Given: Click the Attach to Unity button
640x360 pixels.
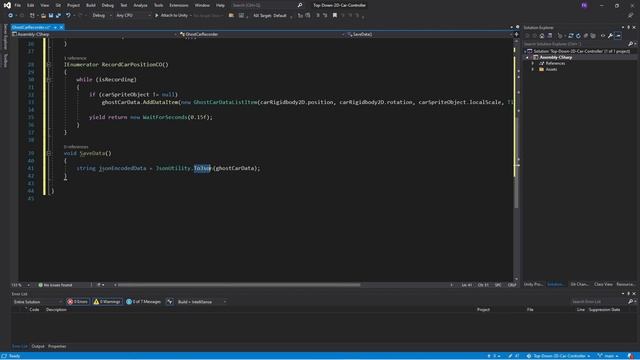Looking at the screenshot, I should (x=171, y=16).
